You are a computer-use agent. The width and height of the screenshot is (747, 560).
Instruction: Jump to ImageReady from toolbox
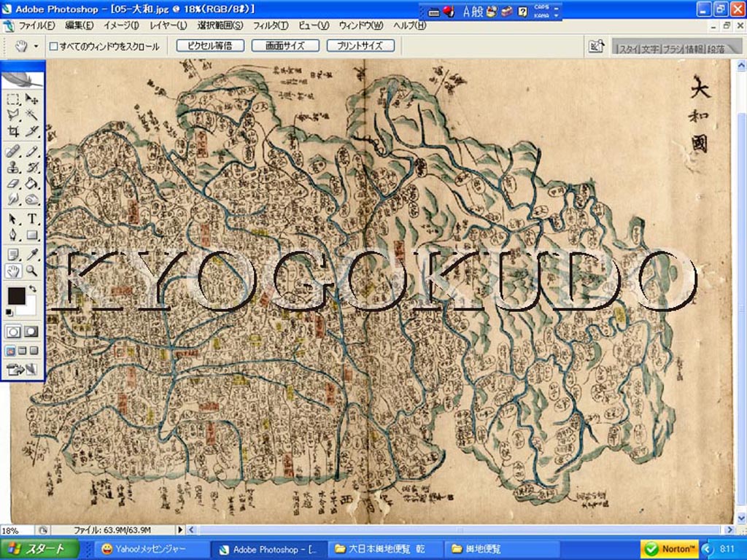[x=22, y=369]
